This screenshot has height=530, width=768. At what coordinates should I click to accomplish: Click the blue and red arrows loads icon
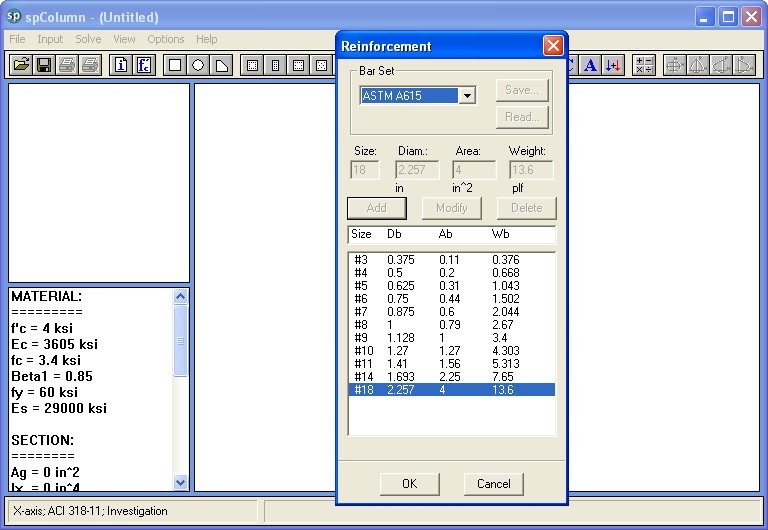tap(613, 65)
